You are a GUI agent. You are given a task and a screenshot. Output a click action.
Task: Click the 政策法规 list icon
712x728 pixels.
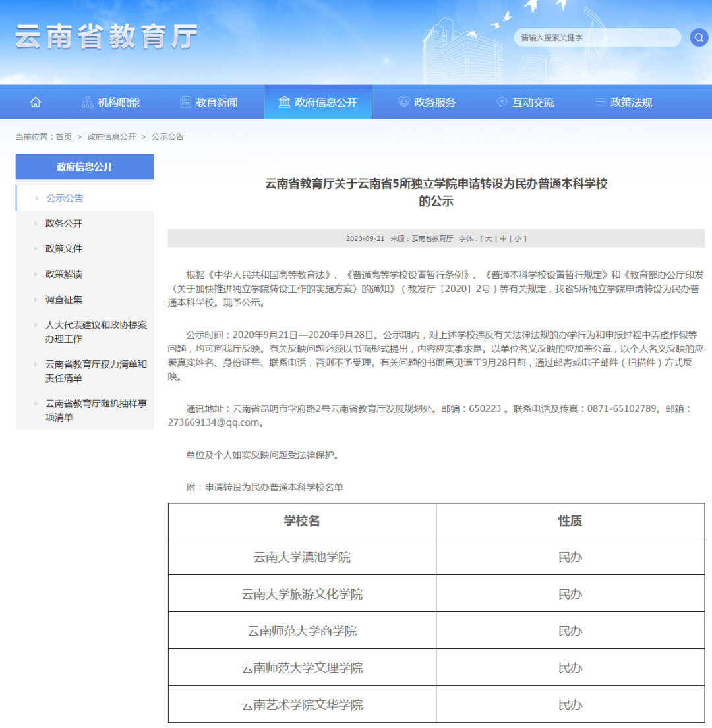point(600,102)
